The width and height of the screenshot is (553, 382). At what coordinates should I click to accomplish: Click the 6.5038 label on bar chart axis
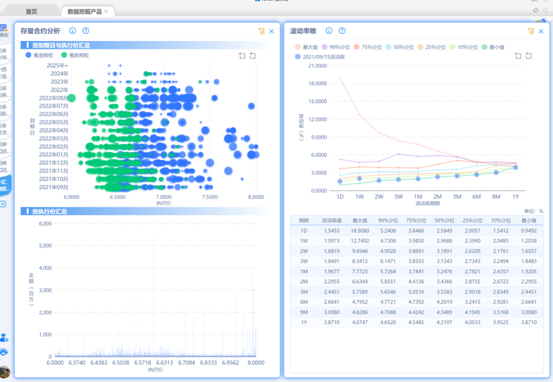coord(121,362)
